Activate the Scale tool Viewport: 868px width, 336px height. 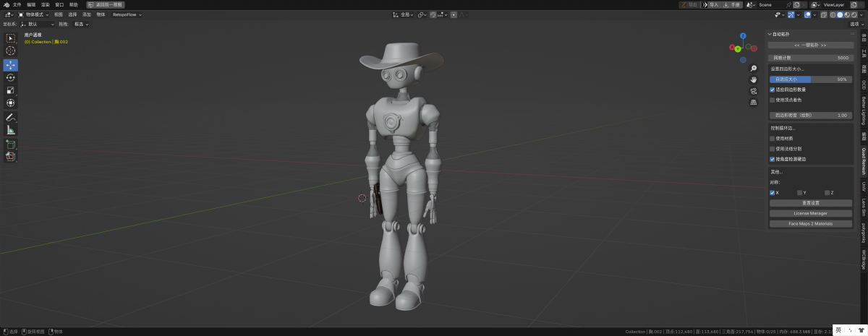(11, 90)
